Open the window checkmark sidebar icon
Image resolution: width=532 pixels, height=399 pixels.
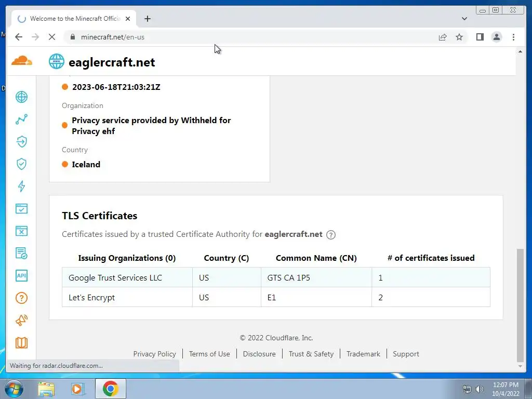point(21,209)
